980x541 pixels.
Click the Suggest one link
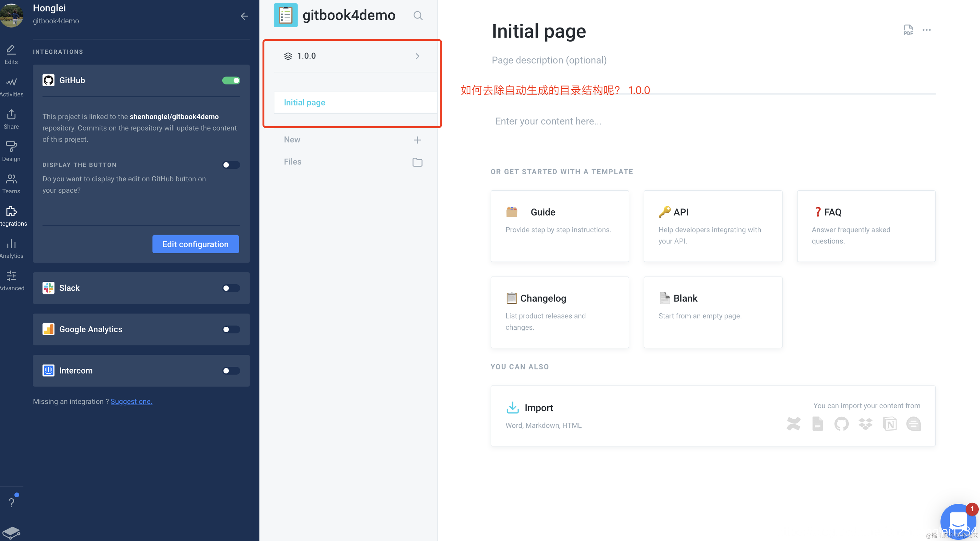131,401
